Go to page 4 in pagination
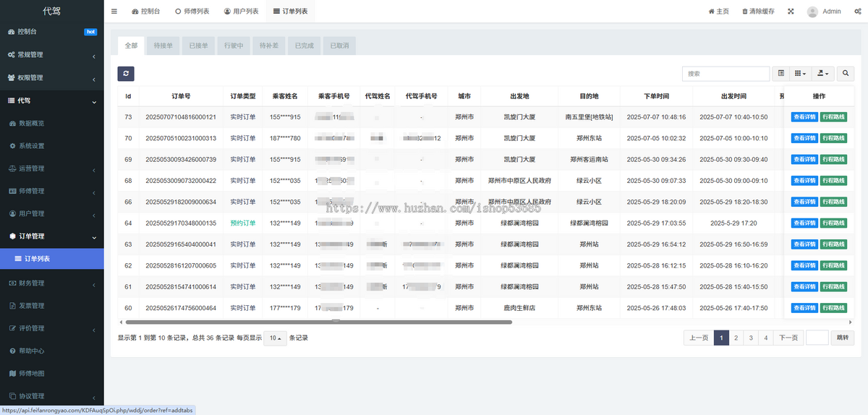Viewport: 868px width, 415px height. point(766,338)
